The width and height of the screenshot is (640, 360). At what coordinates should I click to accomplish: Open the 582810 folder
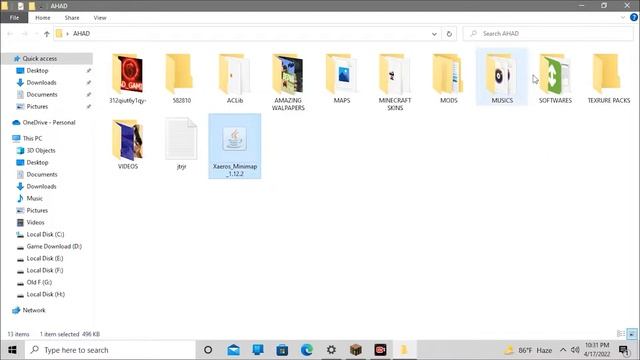[181, 79]
